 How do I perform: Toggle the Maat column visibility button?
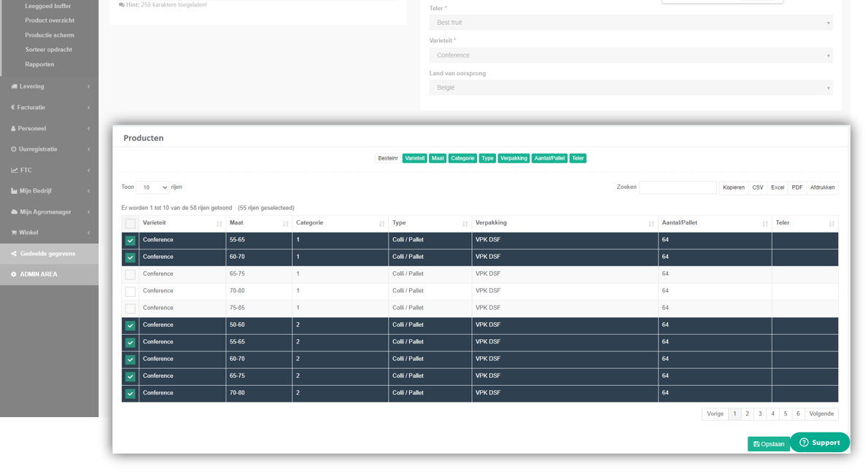tap(438, 158)
